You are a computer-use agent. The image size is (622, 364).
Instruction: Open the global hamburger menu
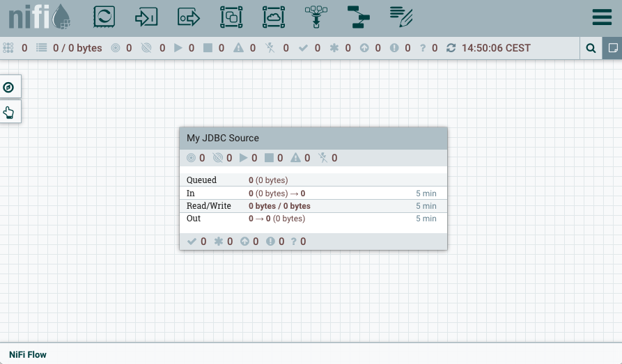pyautogui.click(x=602, y=18)
